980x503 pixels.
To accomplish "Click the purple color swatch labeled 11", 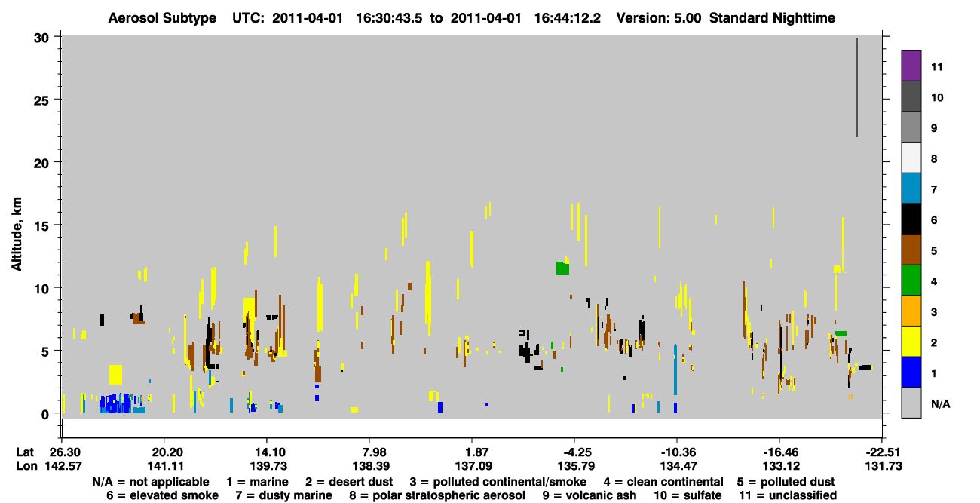I will point(911,66).
